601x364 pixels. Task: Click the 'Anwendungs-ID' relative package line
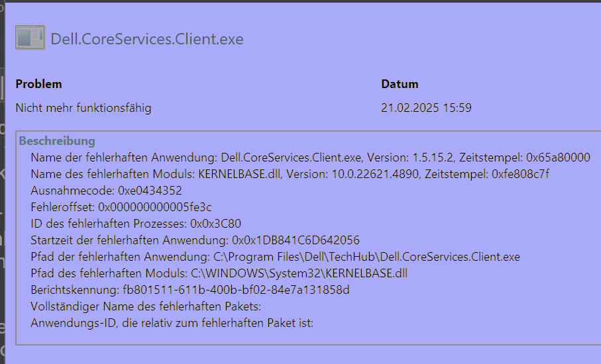[172, 323]
